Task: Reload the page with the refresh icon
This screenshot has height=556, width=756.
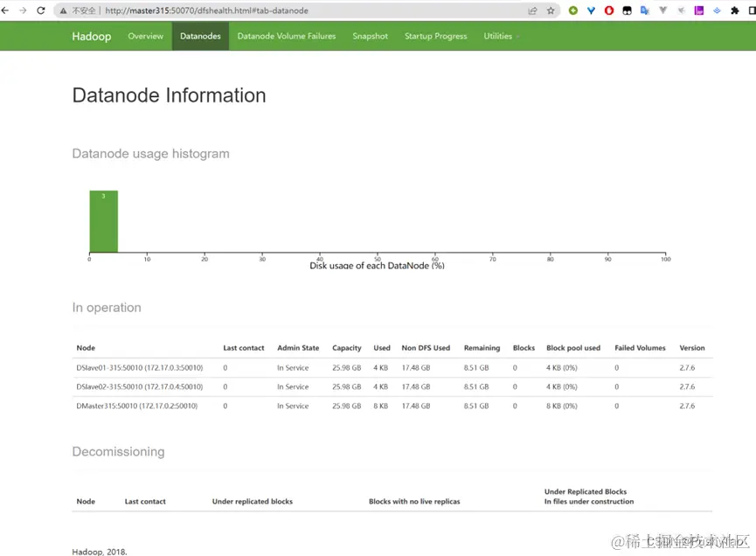Action: [41, 10]
